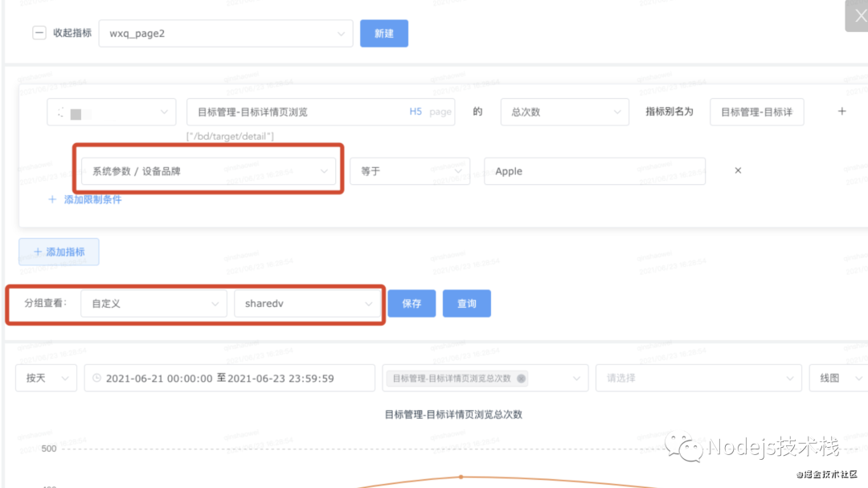This screenshot has width=868, height=488.
Task: Remove the 目标管理 metric tag via its delete dot
Action: [522, 377]
